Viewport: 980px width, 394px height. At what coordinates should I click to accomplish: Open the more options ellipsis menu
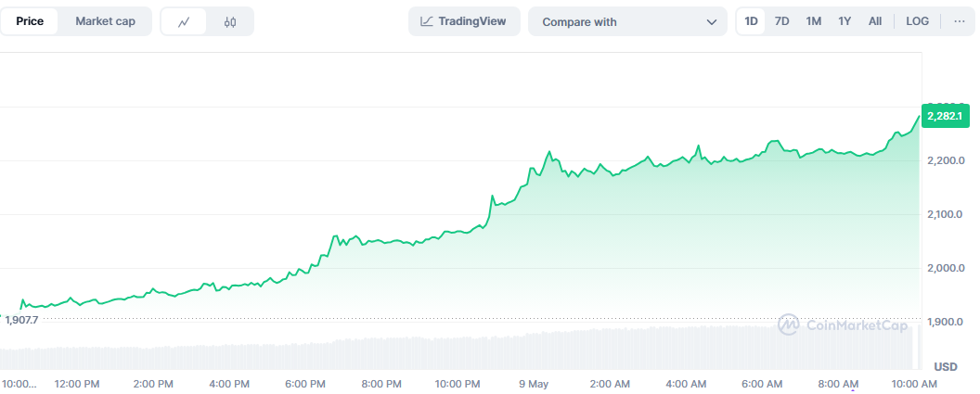pyautogui.click(x=959, y=21)
